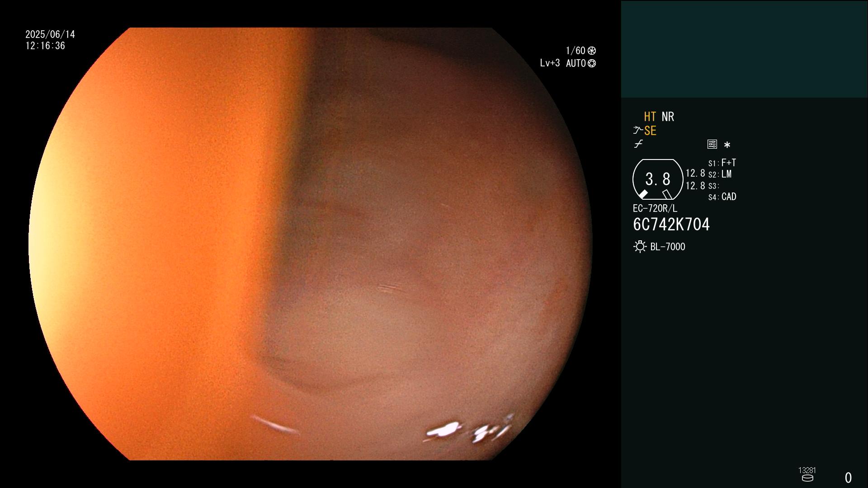Image resolution: width=868 pixels, height=488 pixels.
Task: Click the upper 12.8 diameter value
Action: click(695, 174)
